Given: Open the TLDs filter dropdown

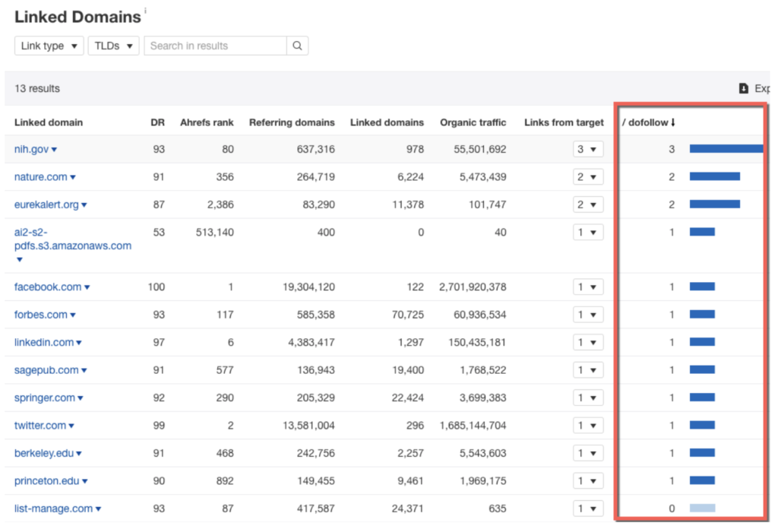Looking at the screenshot, I should pos(113,46).
